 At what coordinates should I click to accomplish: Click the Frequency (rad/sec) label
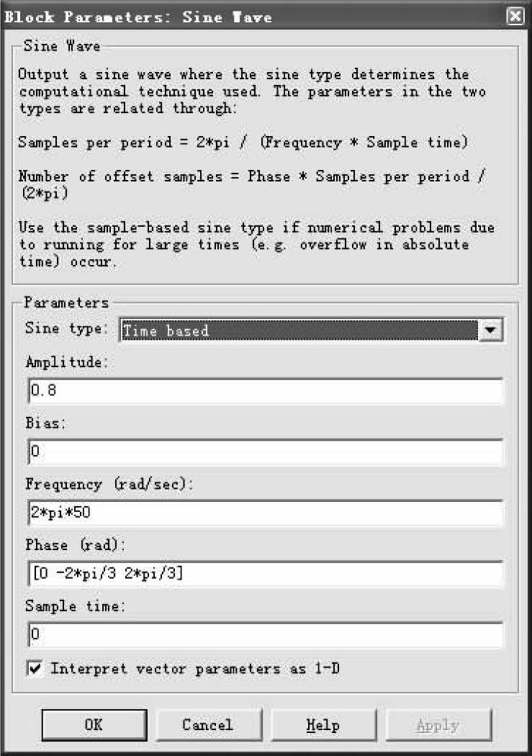tap(109, 485)
